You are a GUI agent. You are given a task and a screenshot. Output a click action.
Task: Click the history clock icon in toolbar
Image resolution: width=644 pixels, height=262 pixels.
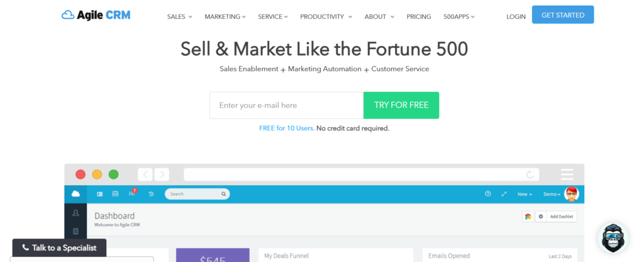[151, 194]
